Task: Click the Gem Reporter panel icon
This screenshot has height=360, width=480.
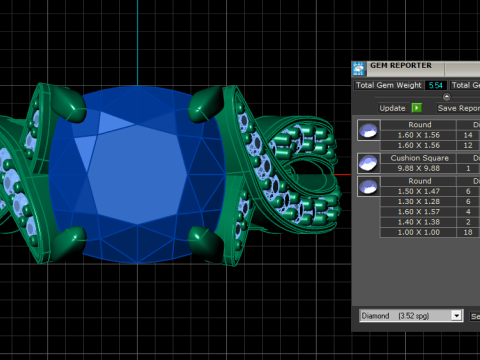Action: coord(359,69)
